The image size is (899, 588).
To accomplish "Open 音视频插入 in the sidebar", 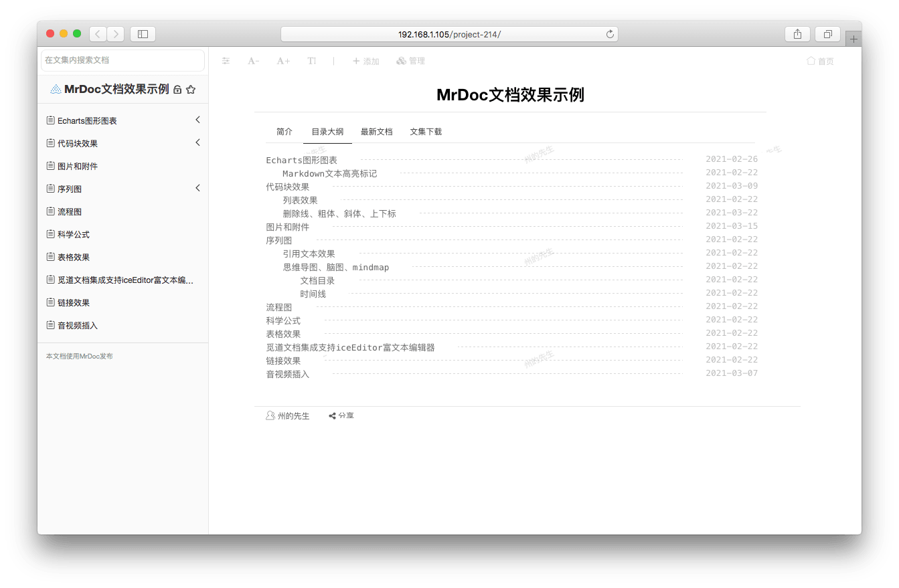I will (78, 326).
